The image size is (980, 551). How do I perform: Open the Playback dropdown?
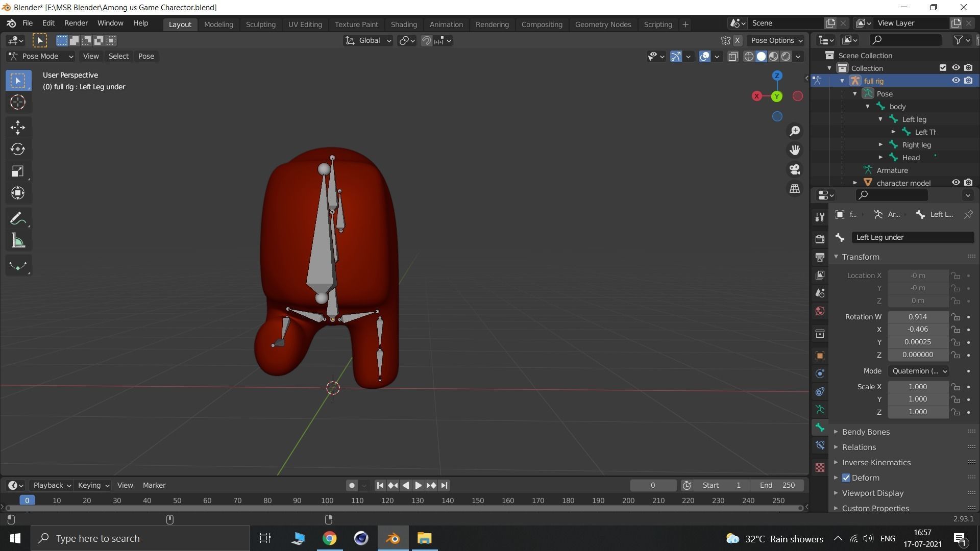point(52,486)
